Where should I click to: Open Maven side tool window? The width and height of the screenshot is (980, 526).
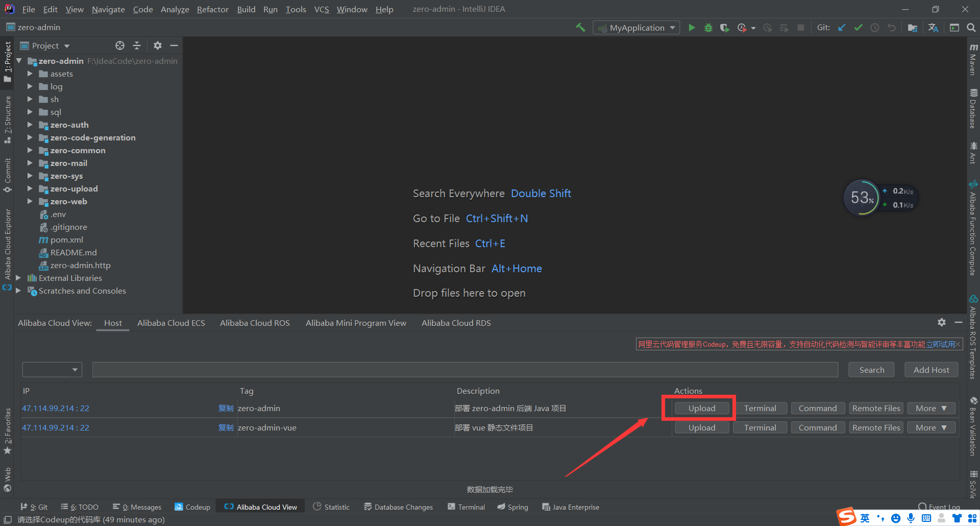[973, 59]
